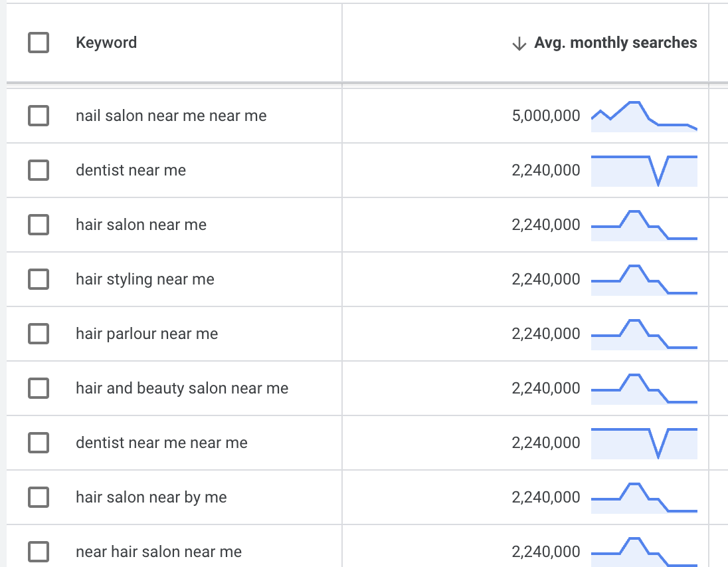The image size is (728, 567).
Task: View trend sparkline for hair and beauty salon near me
Action: click(644, 389)
